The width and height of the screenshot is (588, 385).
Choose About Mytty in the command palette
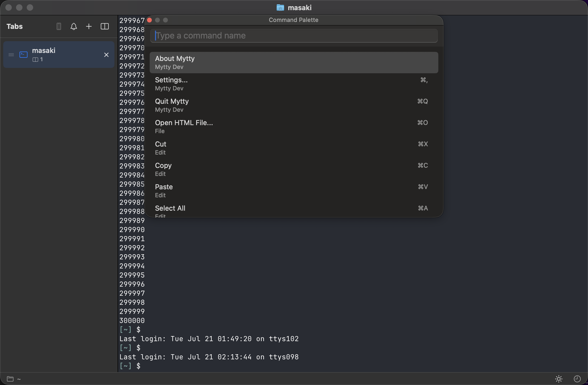pos(294,63)
